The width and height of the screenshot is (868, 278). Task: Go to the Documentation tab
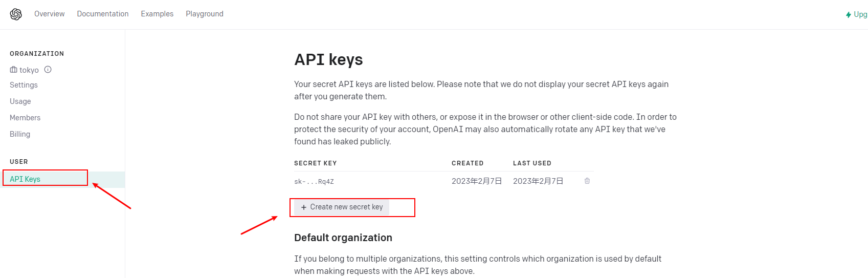point(103,14)
